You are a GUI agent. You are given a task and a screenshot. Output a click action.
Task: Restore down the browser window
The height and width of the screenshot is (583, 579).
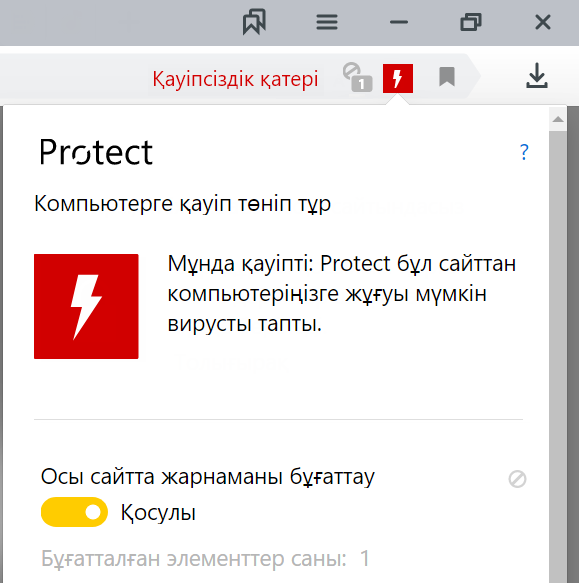pyautogui.click(x=471, y=22)
